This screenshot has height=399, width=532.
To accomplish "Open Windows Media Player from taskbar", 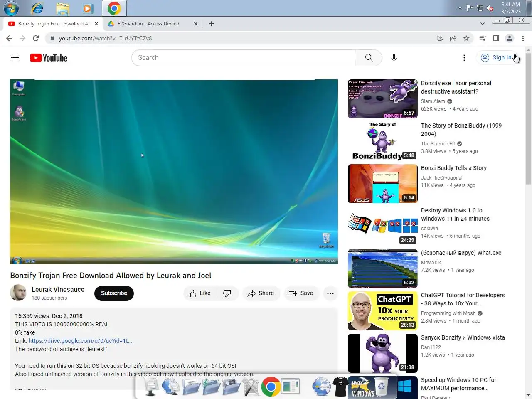I will click(x=88, y=8).
